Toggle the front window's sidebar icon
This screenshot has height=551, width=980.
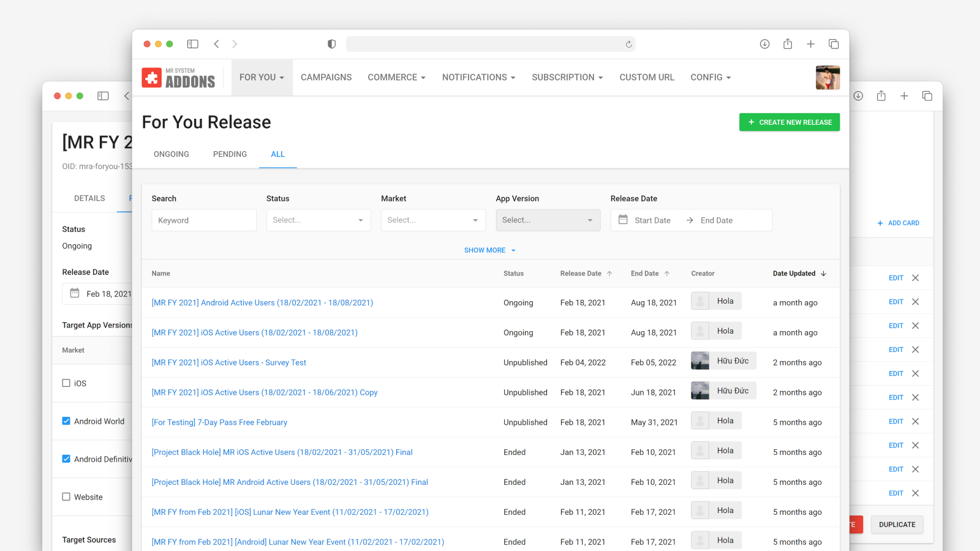pos(192,44)
